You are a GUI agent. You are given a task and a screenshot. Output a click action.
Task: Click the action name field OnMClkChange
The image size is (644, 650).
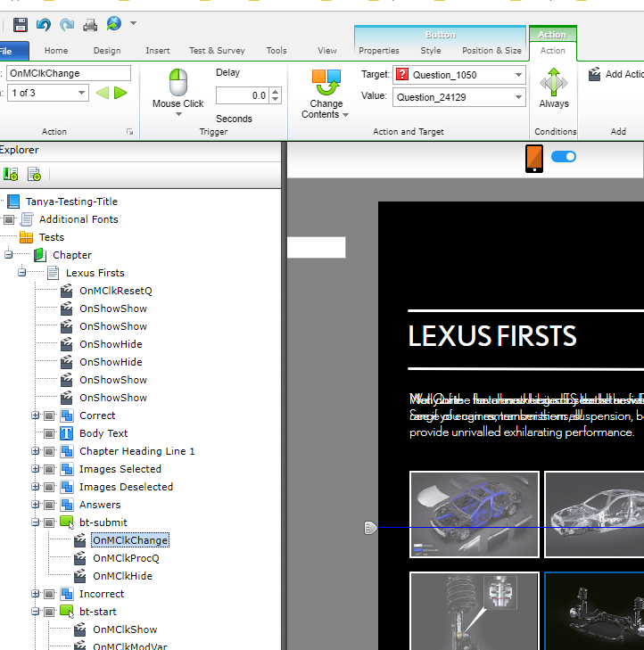click(69, 73)
